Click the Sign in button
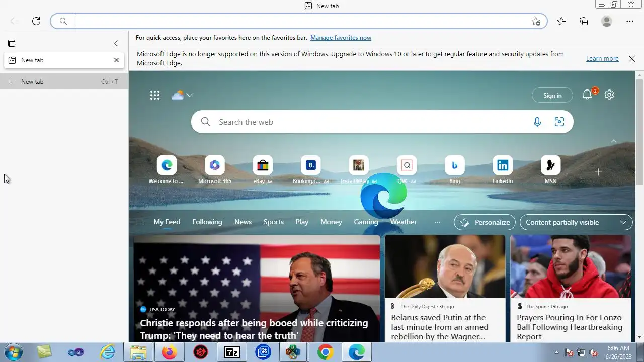The height and width of the screenshot is (362, 644). (x=552, y=96)
